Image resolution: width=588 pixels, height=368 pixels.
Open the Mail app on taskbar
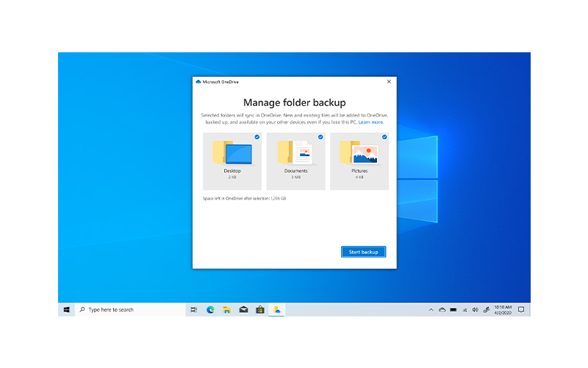243,310
